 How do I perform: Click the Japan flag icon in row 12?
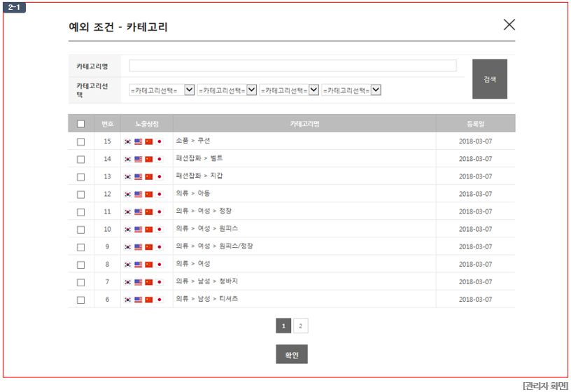point(159,194)
